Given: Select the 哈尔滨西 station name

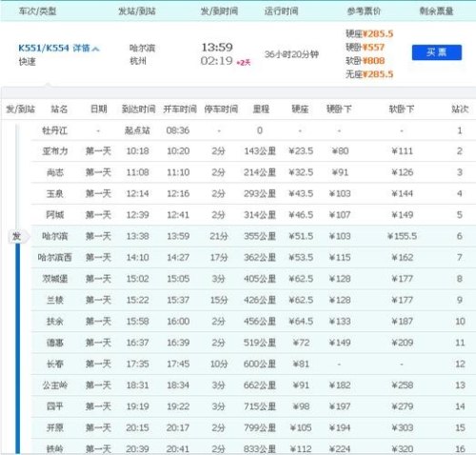Looking at the screenshot, I should 55,257.
